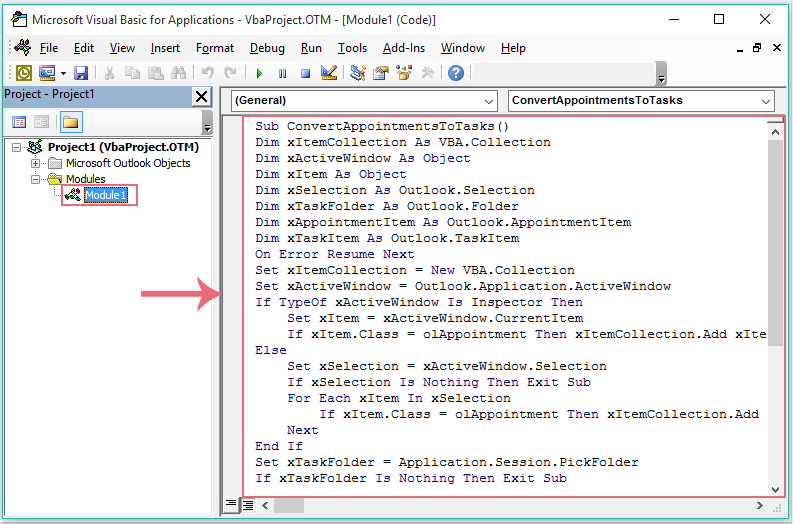Open the View menu
Screen dimensions: 793x524
tap(122, 48)
